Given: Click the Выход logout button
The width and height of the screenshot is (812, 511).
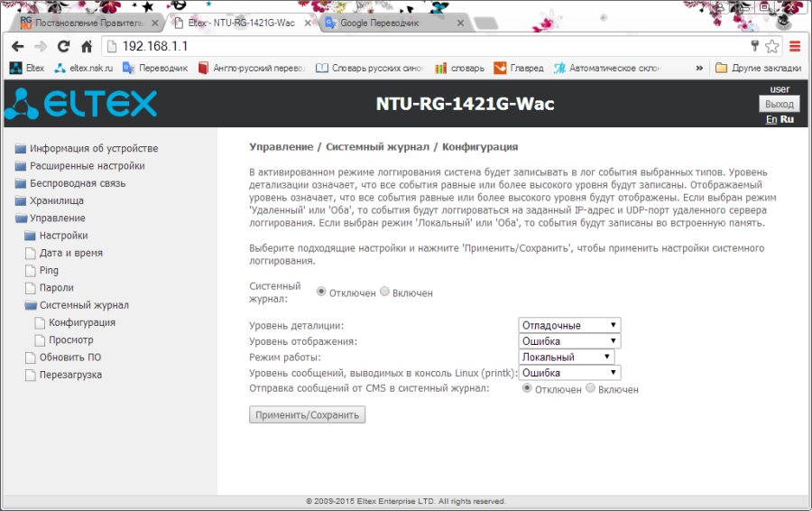Looking at the screenshot, I should click(x=779, y=104).
